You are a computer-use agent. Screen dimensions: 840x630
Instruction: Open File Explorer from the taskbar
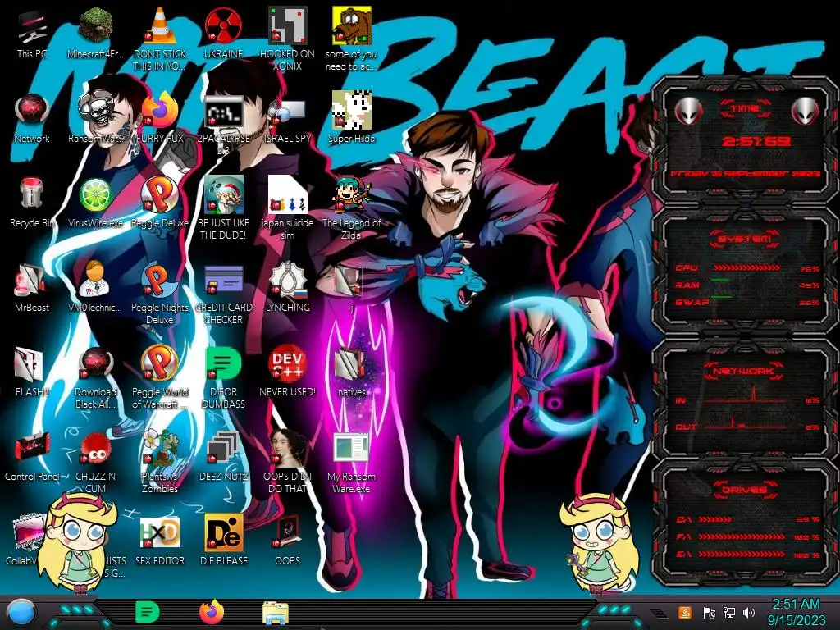tap(276, 612)
